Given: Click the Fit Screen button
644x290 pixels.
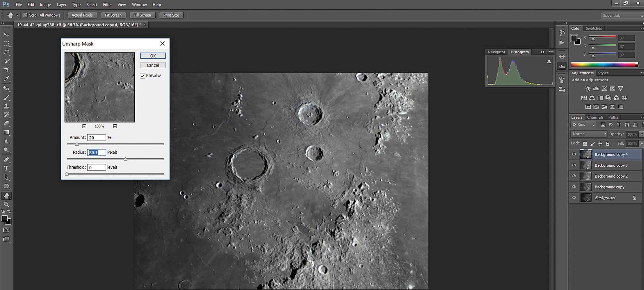Looking at the screenshot, I should [113, 15].
